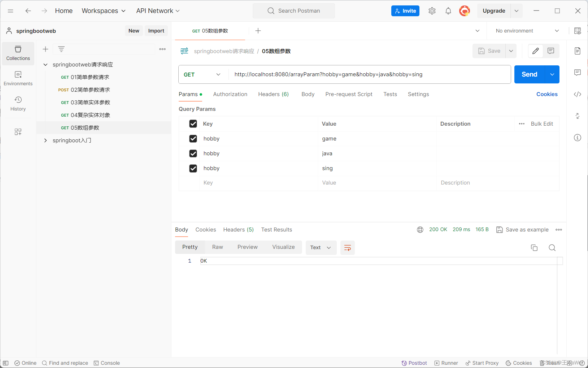The height and width of the screenshot is (368, 588).
Task: Search within the response body
Action: point(552,248)
